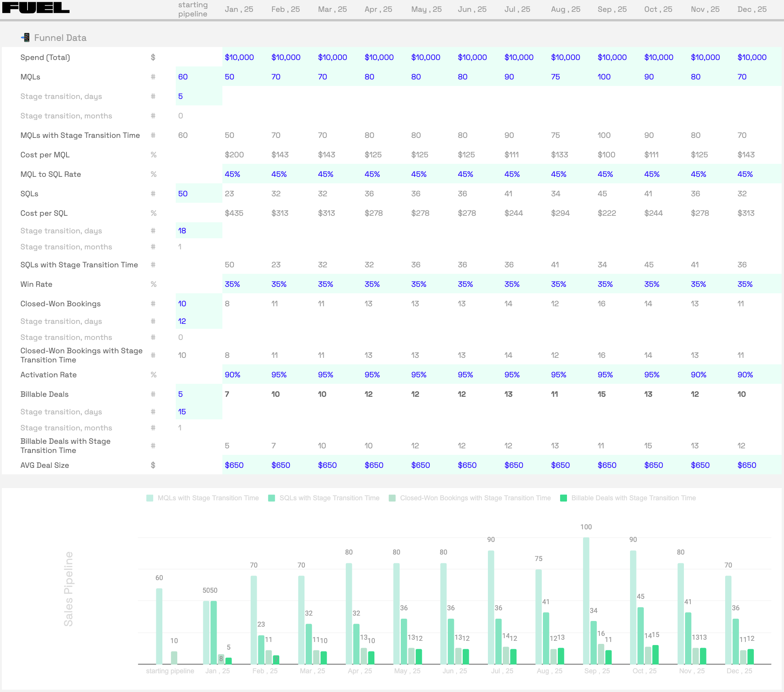Select SQL stage transition days input 18
784x692 pixels.
pyautogui.click(x=182, y=231)
